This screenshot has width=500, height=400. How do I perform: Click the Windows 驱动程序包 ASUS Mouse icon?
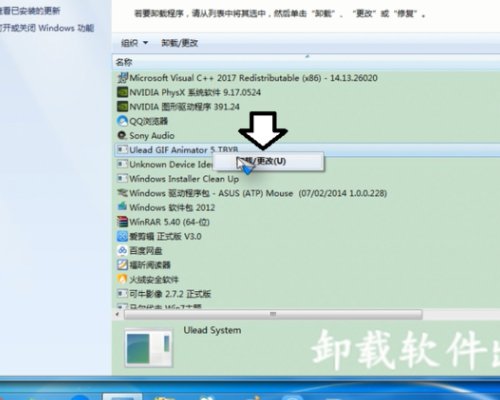(122, 193)
